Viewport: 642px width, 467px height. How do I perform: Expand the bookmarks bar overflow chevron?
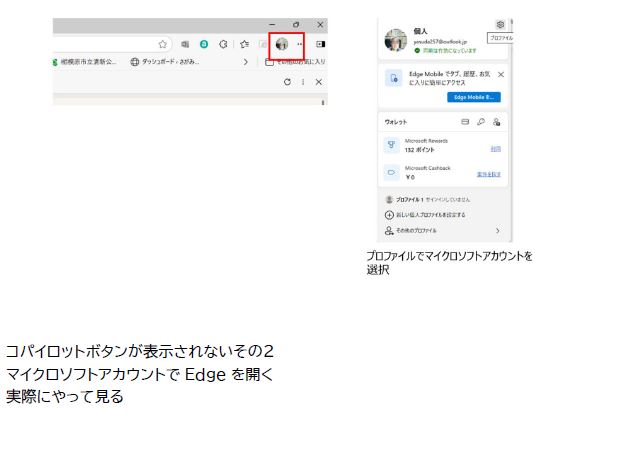246,62
